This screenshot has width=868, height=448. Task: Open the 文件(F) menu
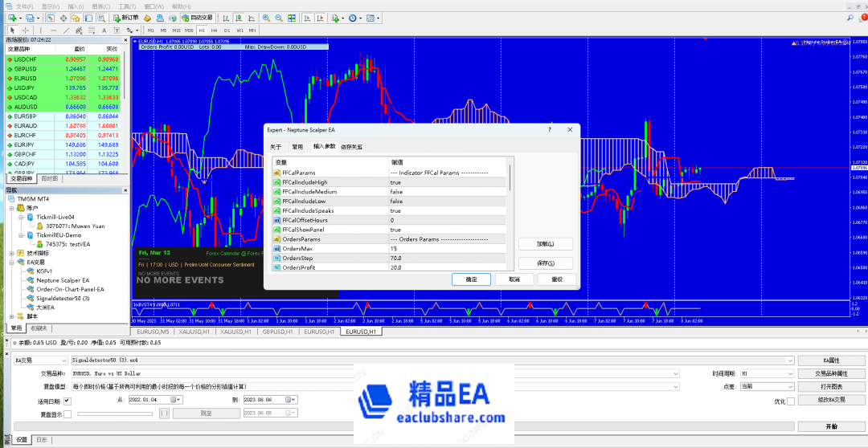(x=24, y=6)
